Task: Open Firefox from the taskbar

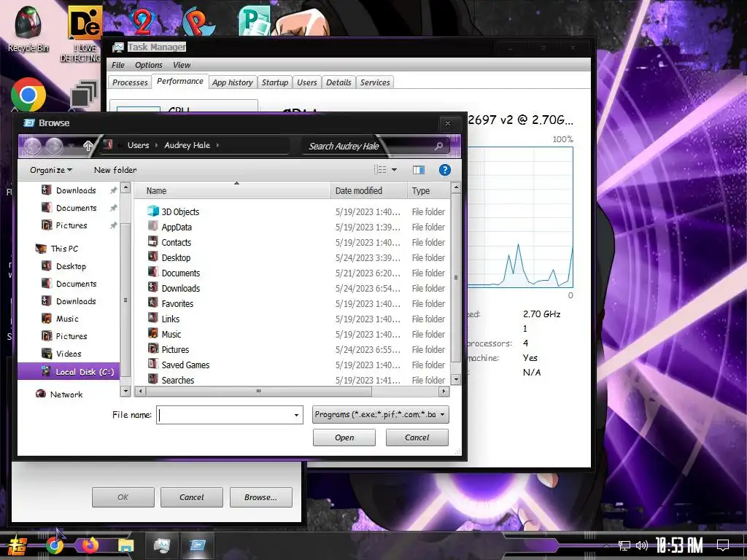Action: coord(90,545)
